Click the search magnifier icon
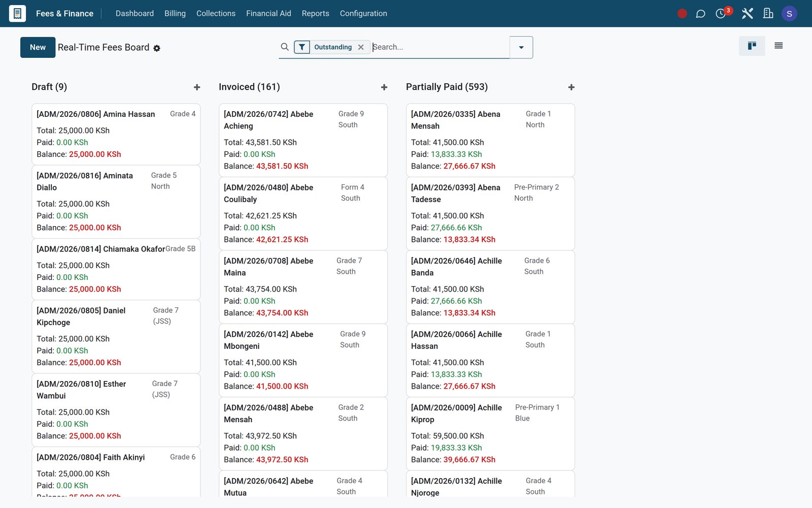The width and height of the screenshot is (812, 508). point(285,47)
